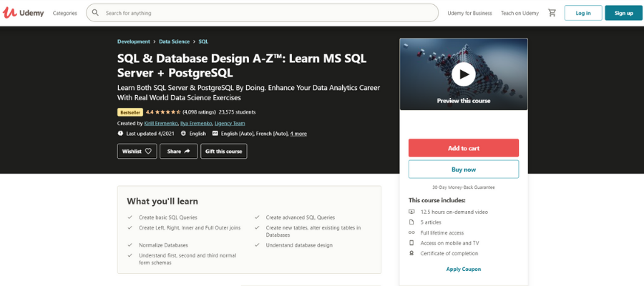Open the Categories menu
Screen dimensions: 644x286
click(x=65, y=13)
